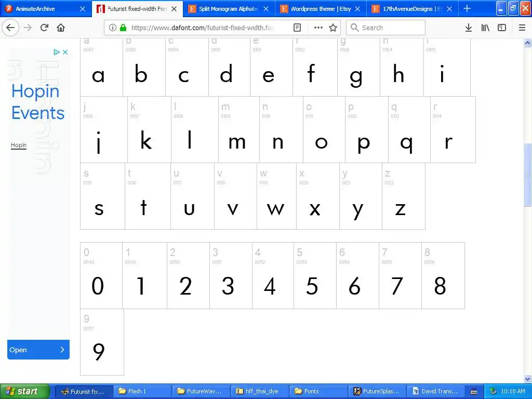Close the AnimateArchive tab
The image size is (532, 399).
click(83, 9)
